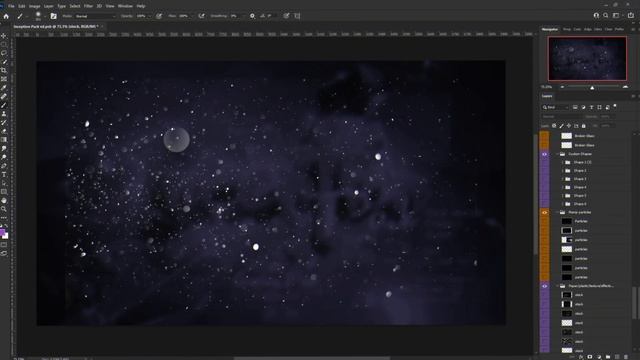640x360 pixels.
Task: Select the Gradient tool
Action: [4, 140]
